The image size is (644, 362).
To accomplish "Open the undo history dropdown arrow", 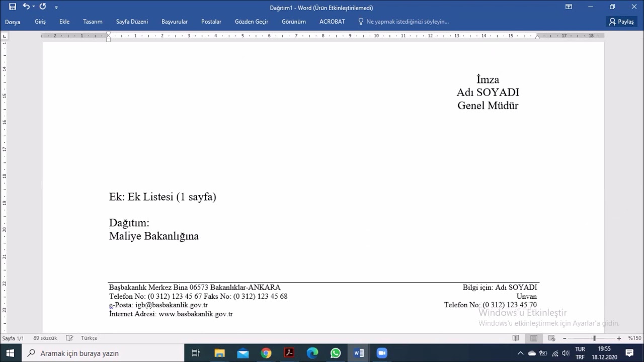I will 34,7.
